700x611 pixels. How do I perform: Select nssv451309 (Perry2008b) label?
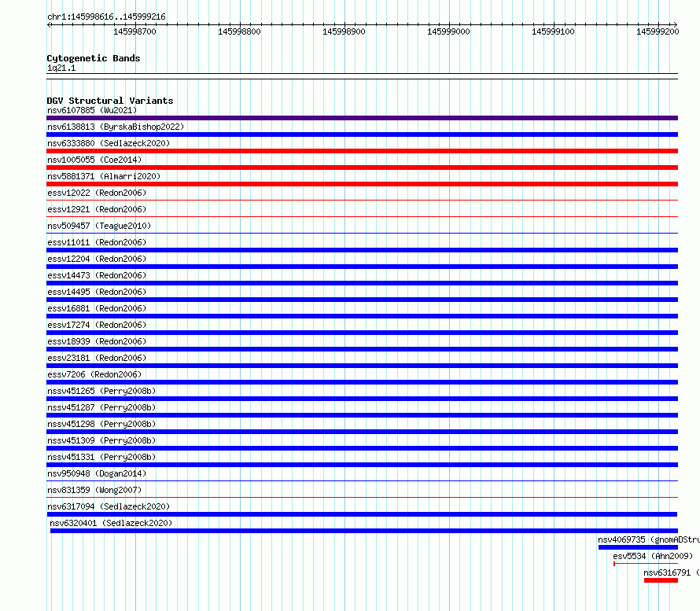tap(101, 440)
